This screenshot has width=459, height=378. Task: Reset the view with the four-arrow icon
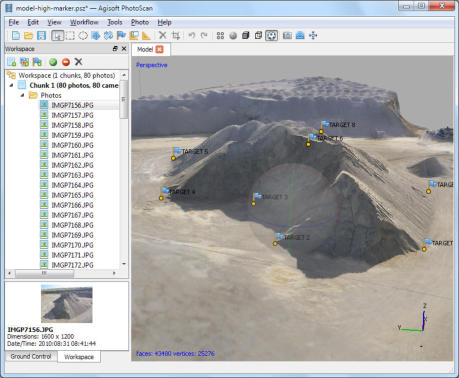pyautogui.click(x=313, y=35)
